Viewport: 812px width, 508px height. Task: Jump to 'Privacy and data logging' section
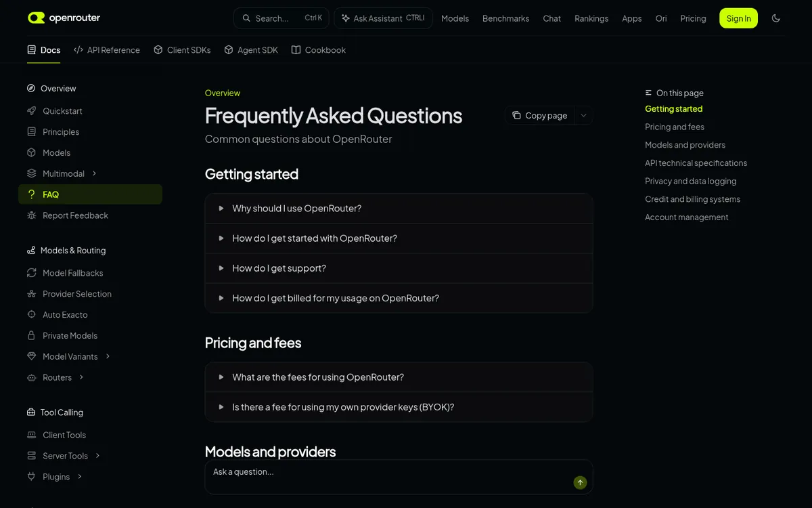[x=690, y=181]
